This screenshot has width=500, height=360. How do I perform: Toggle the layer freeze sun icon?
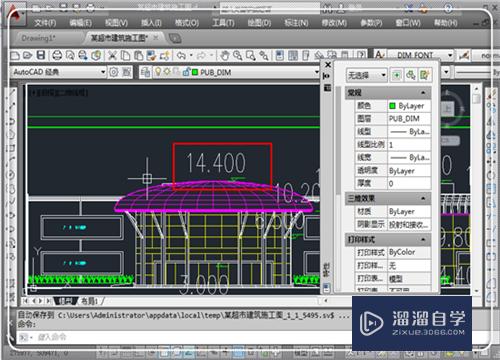coord(167,72)
